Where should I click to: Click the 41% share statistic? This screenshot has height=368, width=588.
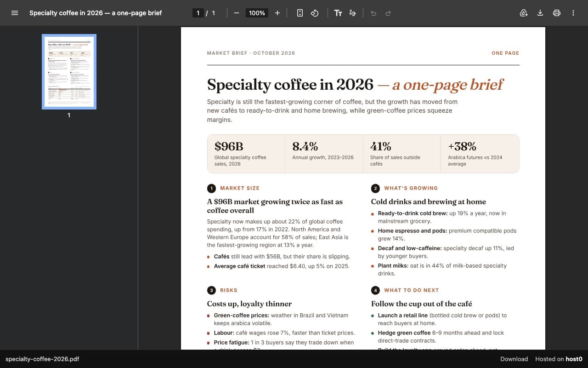pyautogui.click(x=381, y=146)
